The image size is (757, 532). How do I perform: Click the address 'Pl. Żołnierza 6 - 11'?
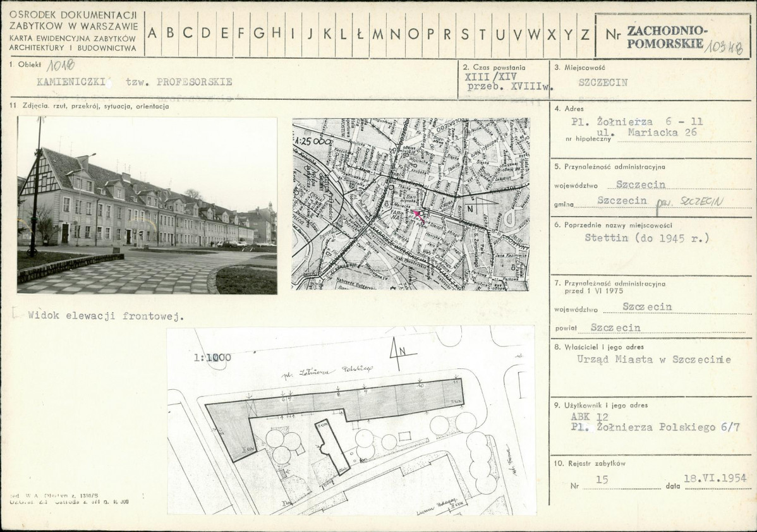(638, 122)
